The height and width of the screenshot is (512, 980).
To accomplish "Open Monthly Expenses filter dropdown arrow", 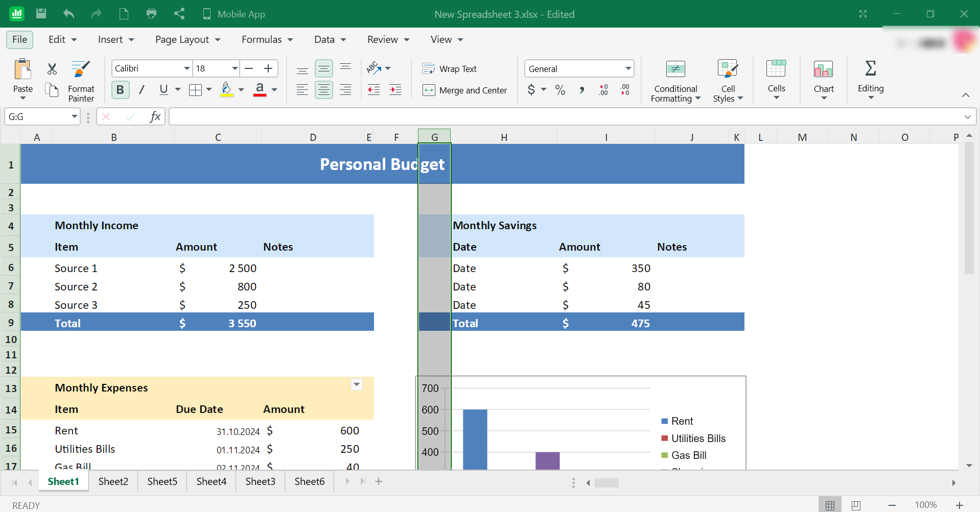I will click(357, 384).
